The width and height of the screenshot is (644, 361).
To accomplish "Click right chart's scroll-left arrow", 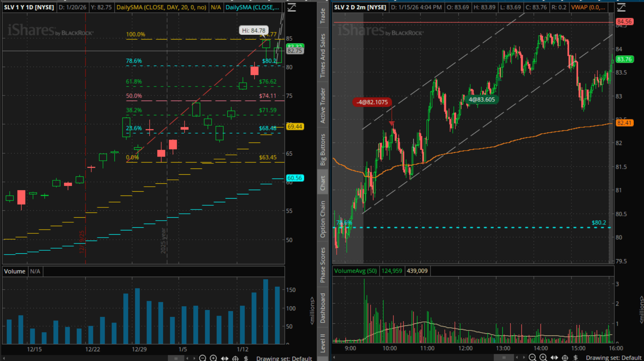I will pyautogui.click(x=517, y=358).
